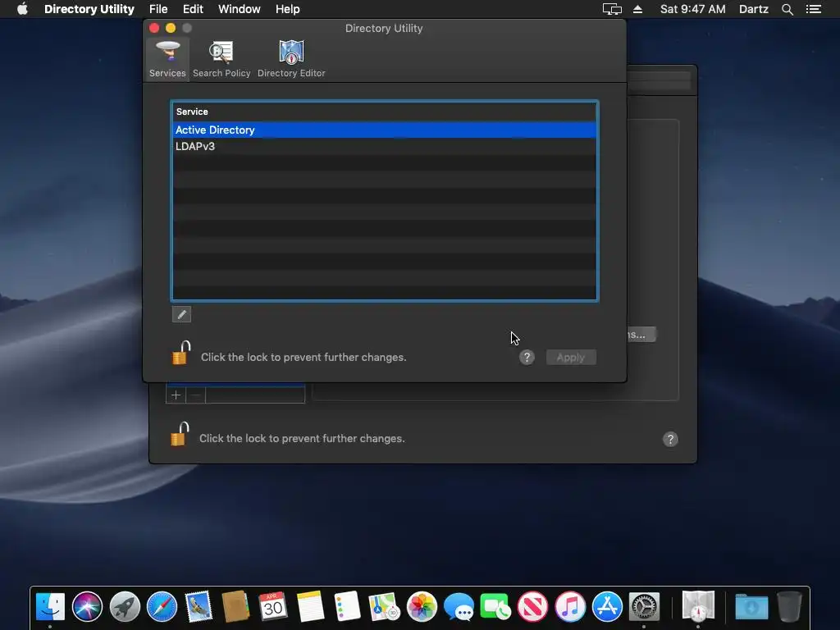Click the pencil edit service button
Screen dimensions: 840x630
[181, 314]
